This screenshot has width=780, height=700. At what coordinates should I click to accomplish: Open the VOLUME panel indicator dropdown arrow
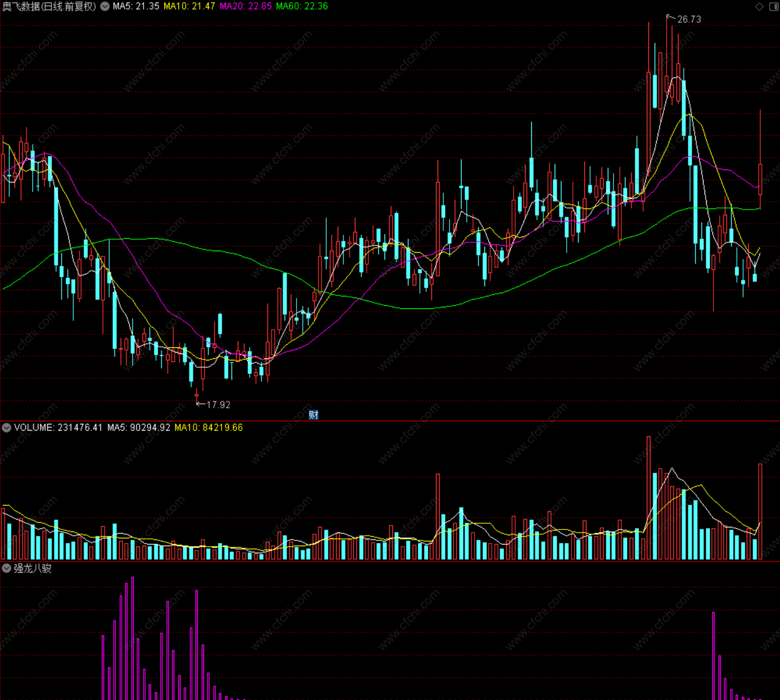tap(6, 427)
